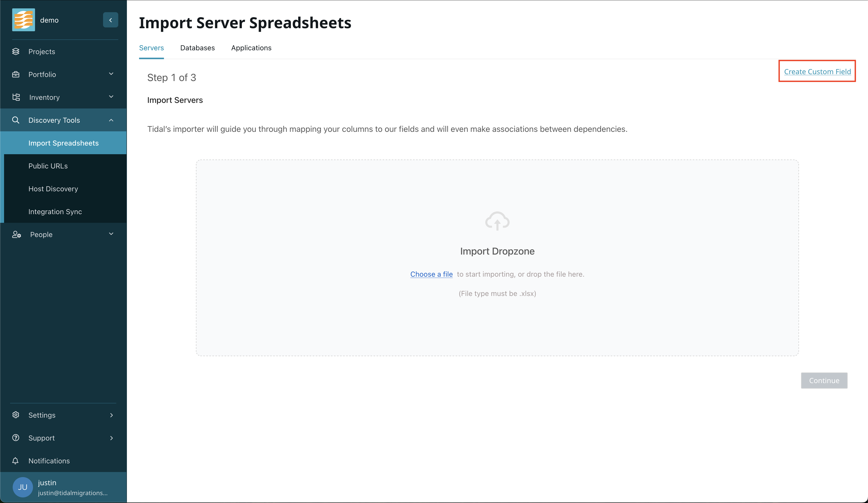Switch to the Databases tab

point(197,48)
